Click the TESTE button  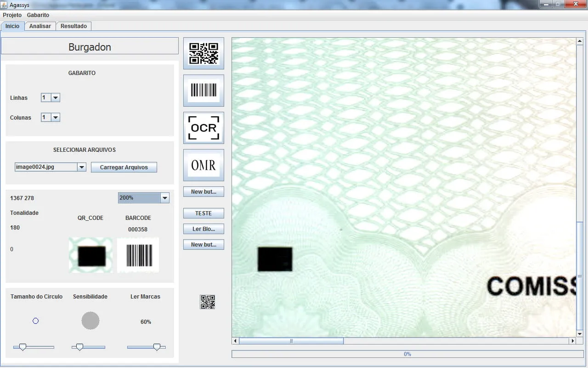[x=204, y=213]
